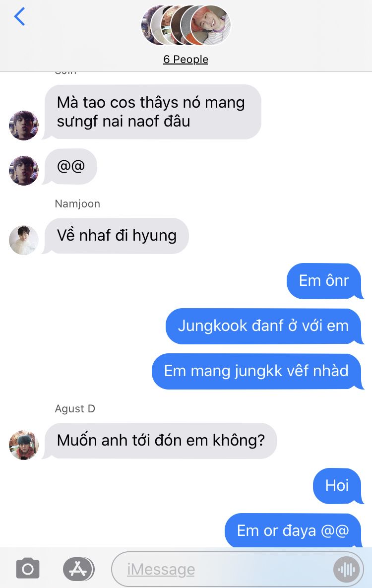Open the camera icon
The width and height of the screenshot is (372, 588).
(x=28, y=569)
